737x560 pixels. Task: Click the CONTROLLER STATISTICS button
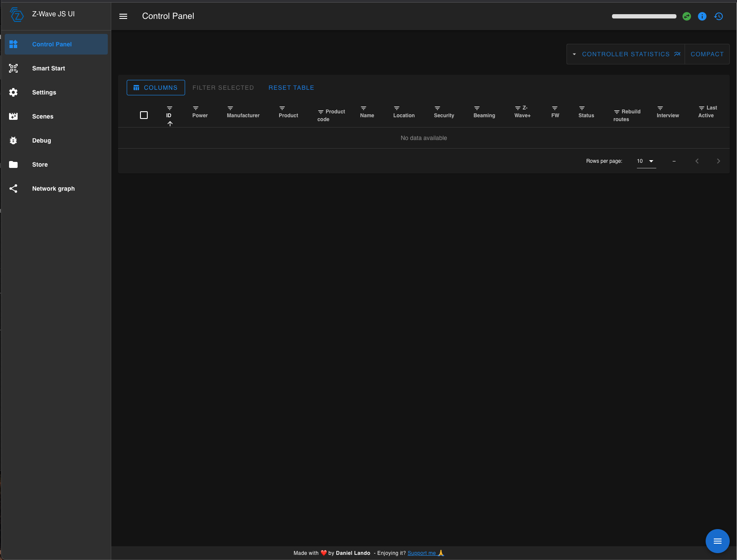pyautogui.click(x=626, y=54)
